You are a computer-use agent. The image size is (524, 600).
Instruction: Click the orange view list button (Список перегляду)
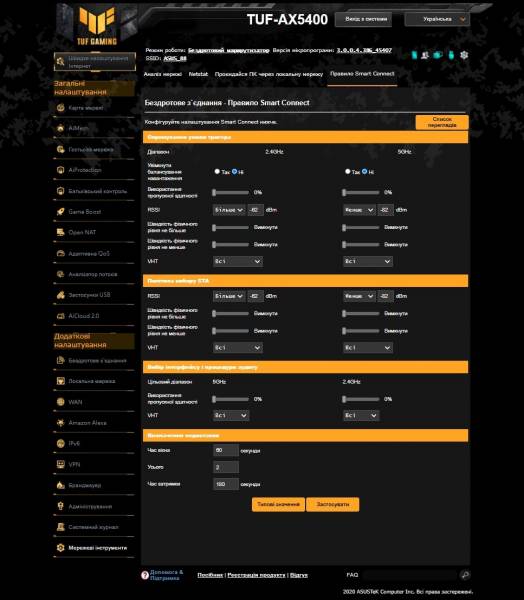442,122
